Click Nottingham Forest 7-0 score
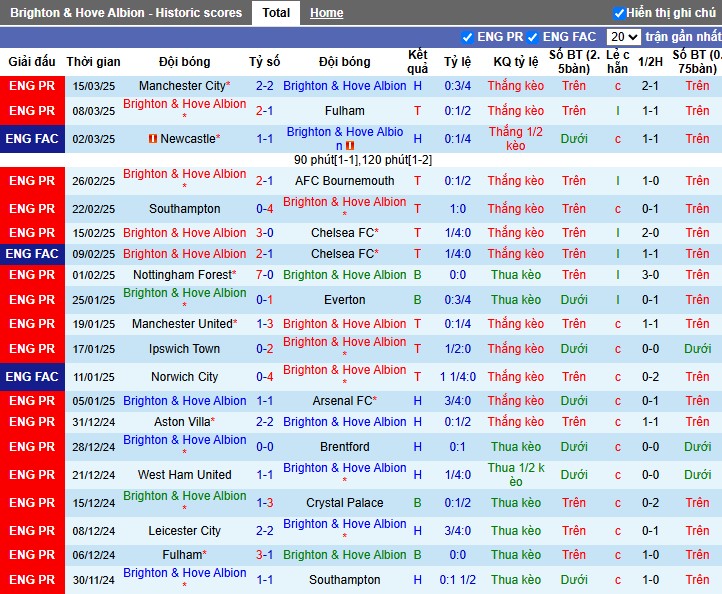Screen dimensions: 722x594 click(x=265, y=275)
